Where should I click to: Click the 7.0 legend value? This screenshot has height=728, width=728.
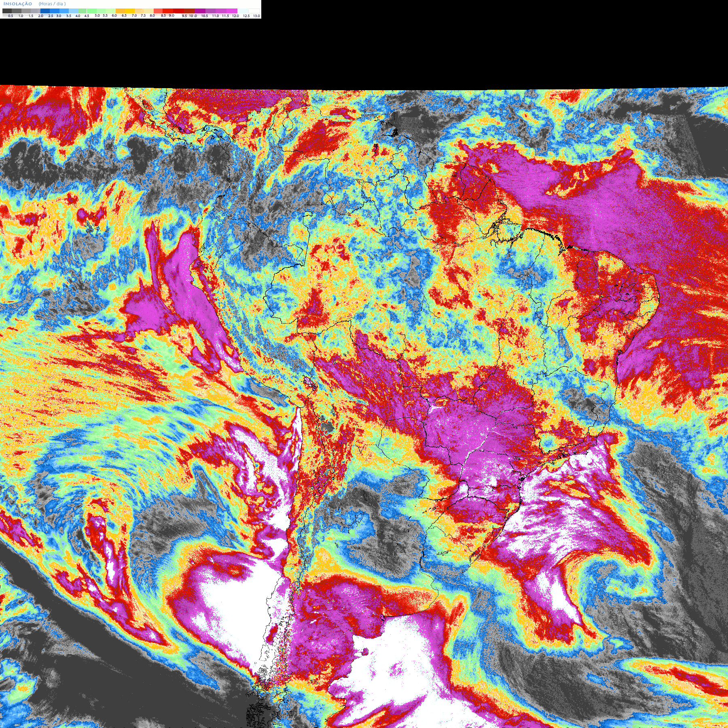(134, 15)
